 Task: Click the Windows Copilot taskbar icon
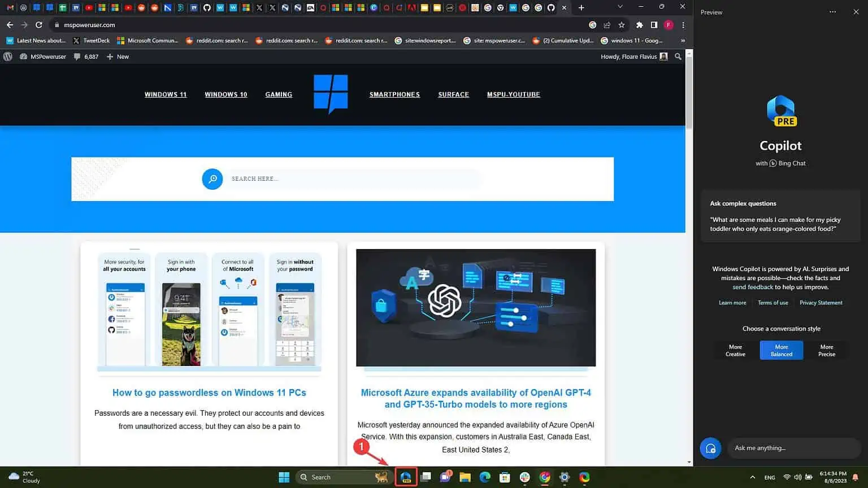406,477
